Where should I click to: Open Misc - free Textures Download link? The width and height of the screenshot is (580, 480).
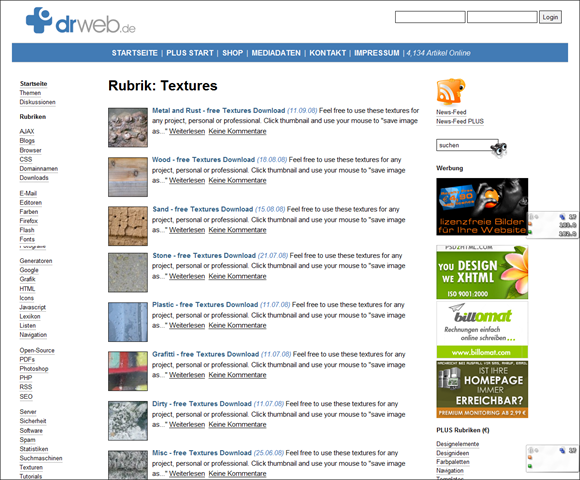point(202,453)
